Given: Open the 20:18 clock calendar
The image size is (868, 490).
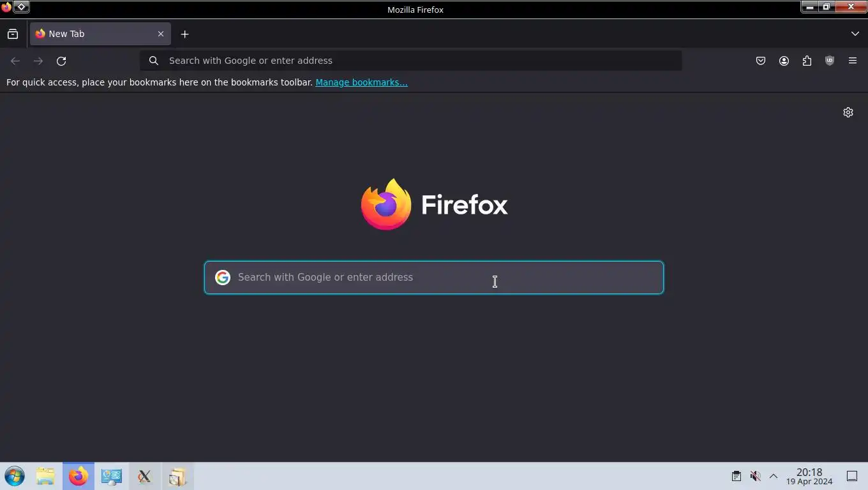Looking at the screenshot, I should (809, 477).
